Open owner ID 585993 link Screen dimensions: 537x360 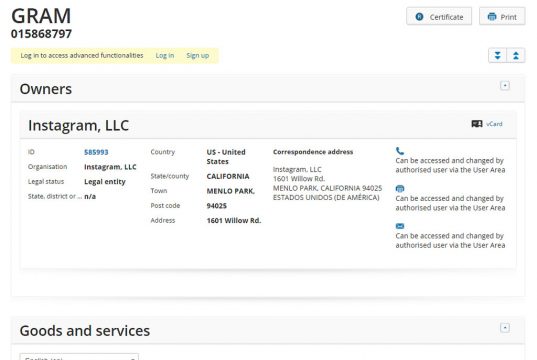point(96,152)
